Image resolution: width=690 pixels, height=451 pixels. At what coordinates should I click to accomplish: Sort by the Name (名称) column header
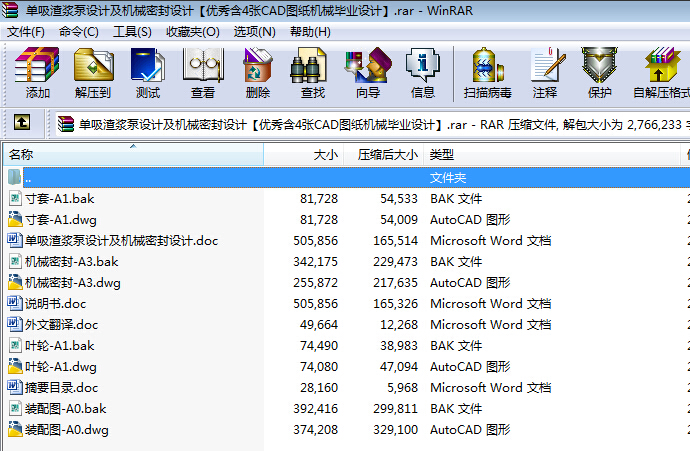pyautogui.click(x=133, y=154)
